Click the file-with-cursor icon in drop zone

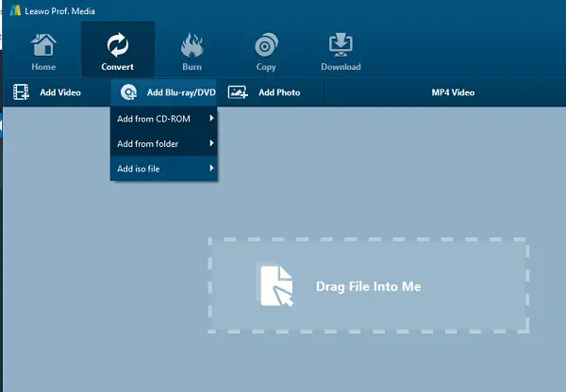click(x=276, y=286)
